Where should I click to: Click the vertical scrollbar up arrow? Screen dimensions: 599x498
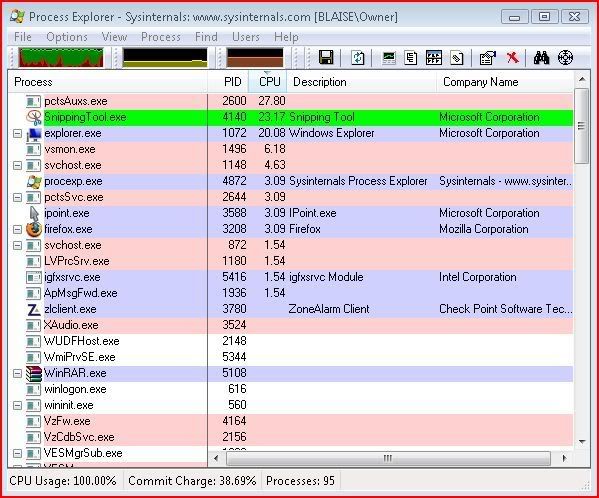point(582,79)
